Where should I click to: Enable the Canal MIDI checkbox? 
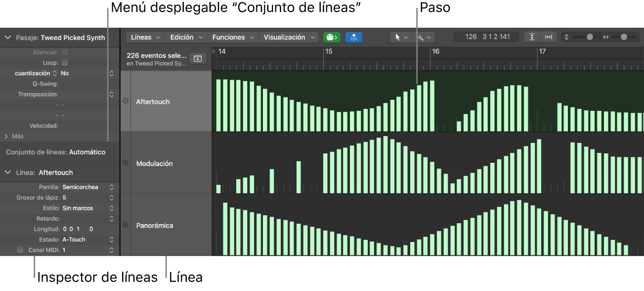[x=20, y=250]
